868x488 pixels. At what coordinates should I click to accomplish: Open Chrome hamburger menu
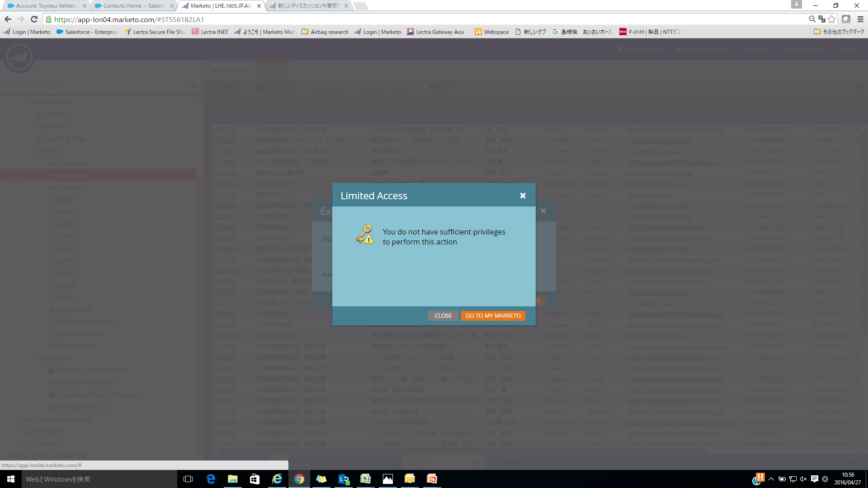pos(860,19)
